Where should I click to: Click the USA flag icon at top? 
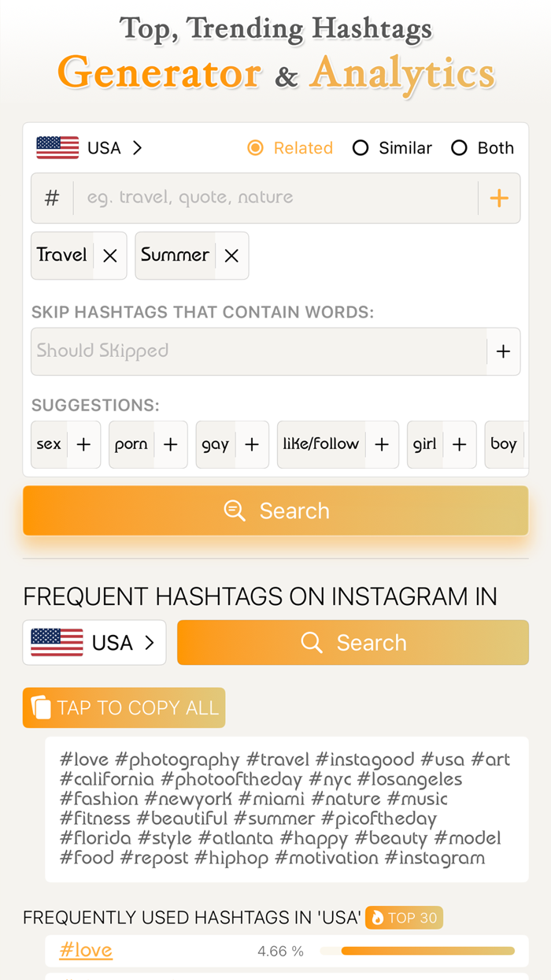(x=57, y=147)
